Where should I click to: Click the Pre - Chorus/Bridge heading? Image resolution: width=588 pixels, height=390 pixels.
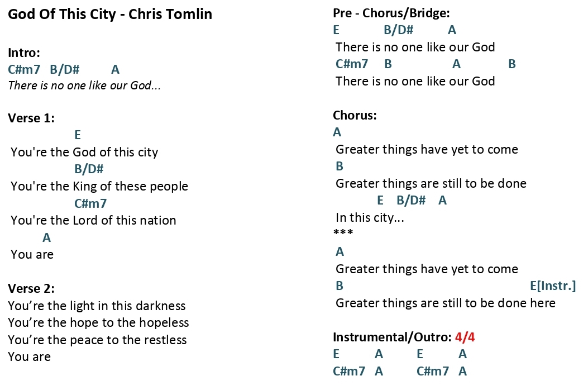coord(391,13)
